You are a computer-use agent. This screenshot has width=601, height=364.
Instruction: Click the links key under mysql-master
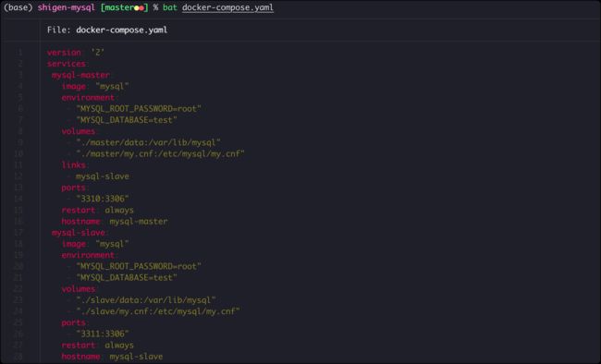coord(74,165)
